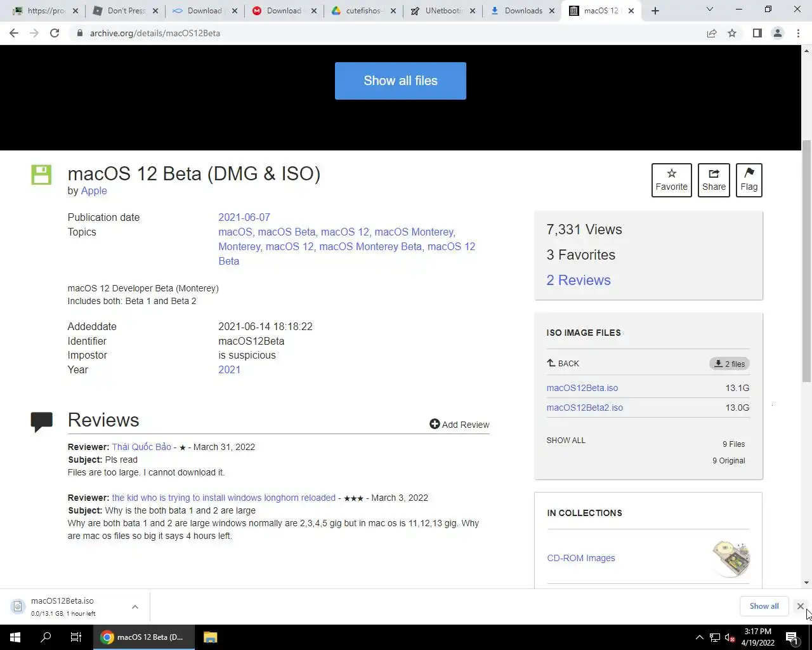Show hidden system tray icons
812x650 pixels.
699,637
